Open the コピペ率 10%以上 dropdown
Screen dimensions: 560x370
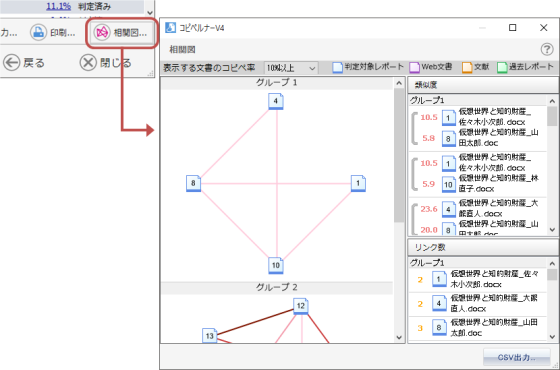291,68
